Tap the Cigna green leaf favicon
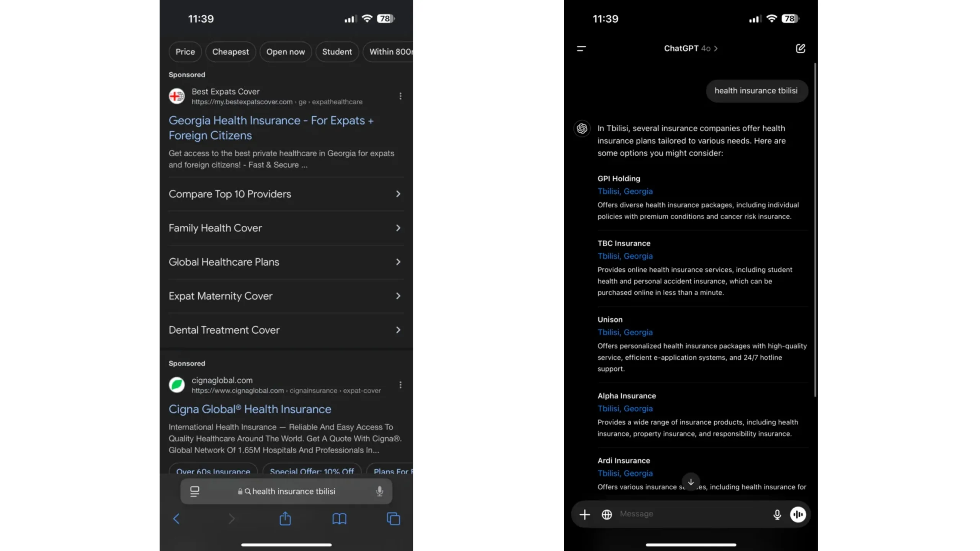Viewport: 980px width, 551px height. pyautogui.click(x=177, y=385)
